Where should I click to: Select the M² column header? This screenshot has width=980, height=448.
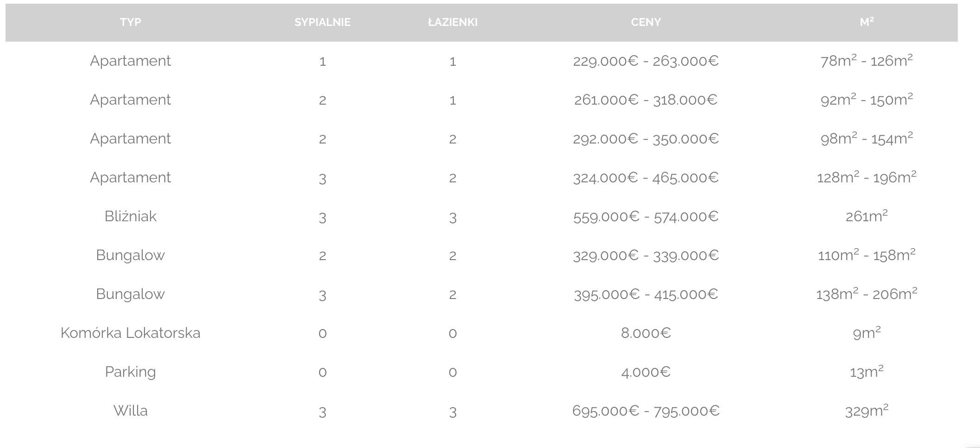point(867,22)
